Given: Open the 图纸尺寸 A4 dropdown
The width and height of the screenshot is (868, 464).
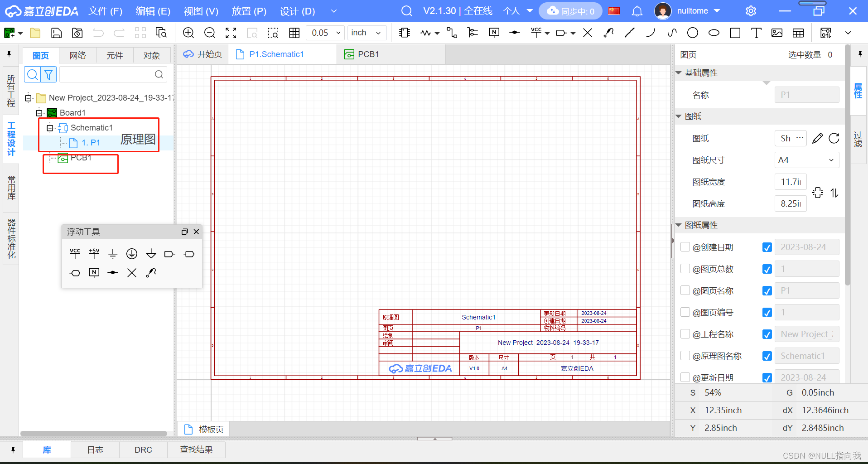Looking at the screenshot, I should [806, 160].
